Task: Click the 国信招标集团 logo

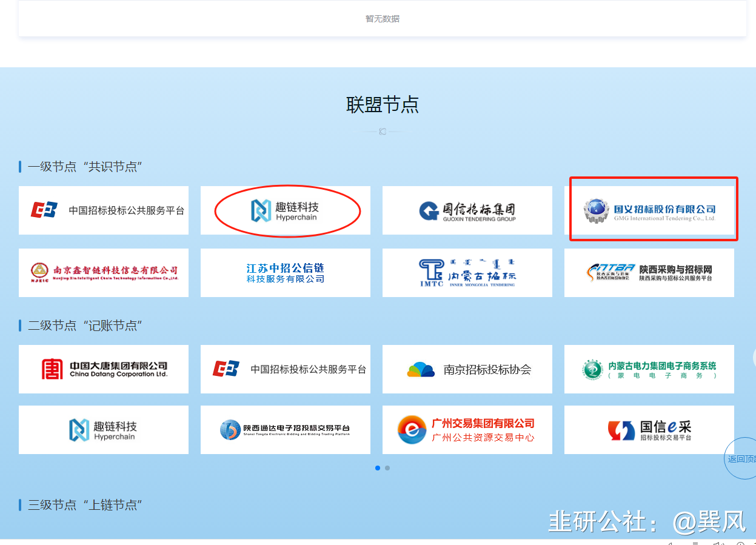Action: (467, 210)
